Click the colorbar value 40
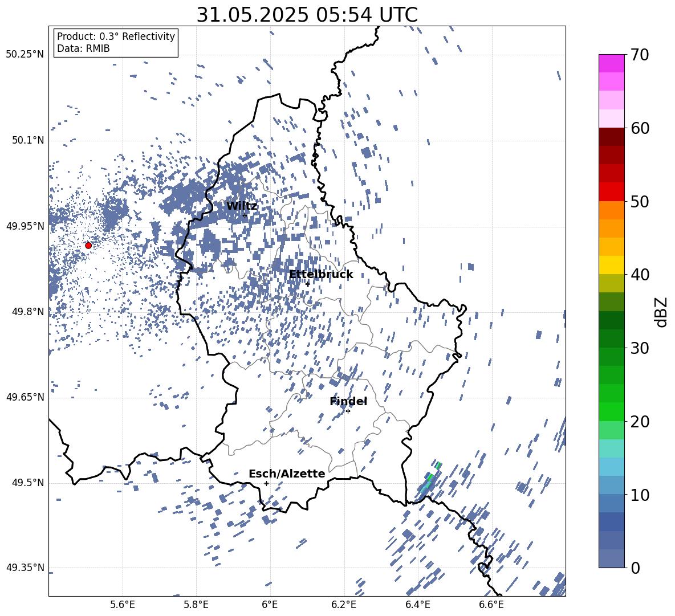 640,275
